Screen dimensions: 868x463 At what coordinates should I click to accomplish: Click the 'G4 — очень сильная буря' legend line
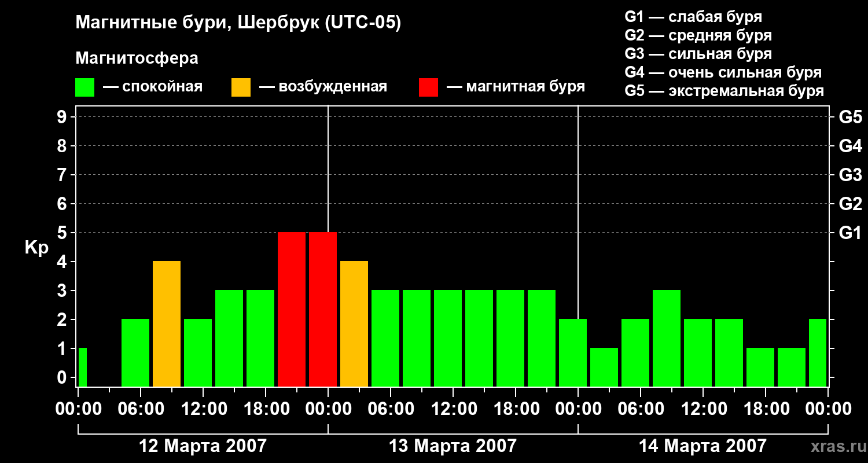click(723, 72)
